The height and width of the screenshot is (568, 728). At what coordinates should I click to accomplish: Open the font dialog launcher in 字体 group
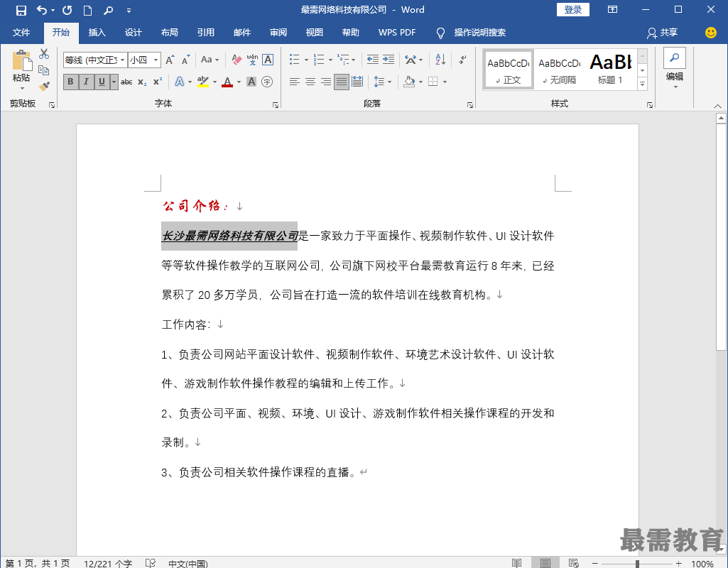[x=276, y=105]
